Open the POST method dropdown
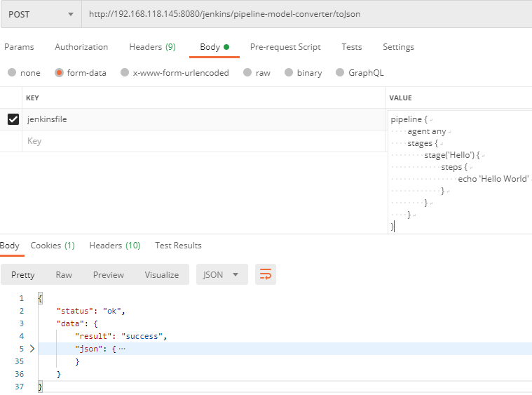 click(x=41, y=14)
